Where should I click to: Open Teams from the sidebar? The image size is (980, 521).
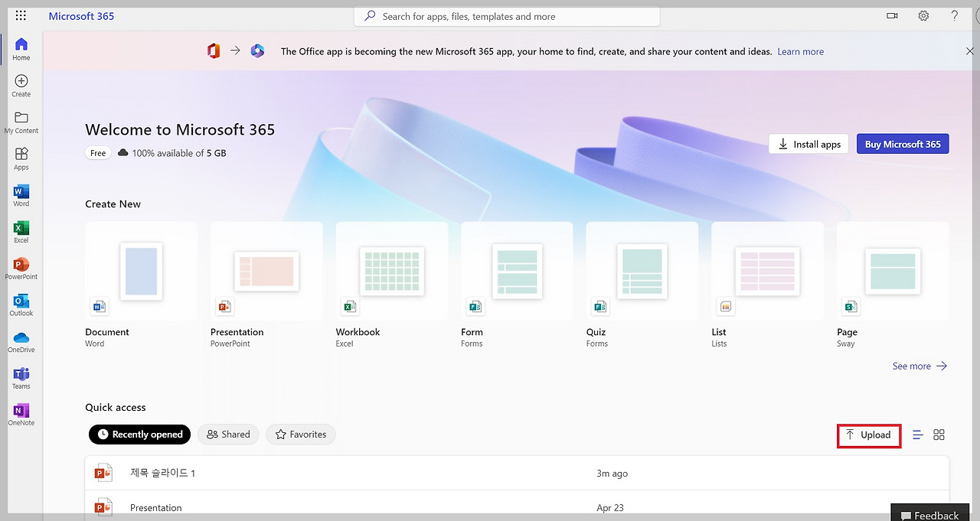[21, 379]
